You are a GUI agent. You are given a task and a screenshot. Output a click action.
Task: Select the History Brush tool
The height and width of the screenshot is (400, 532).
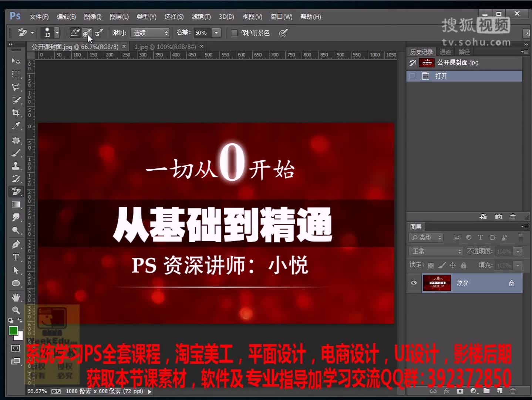click(x=16, y=179)
